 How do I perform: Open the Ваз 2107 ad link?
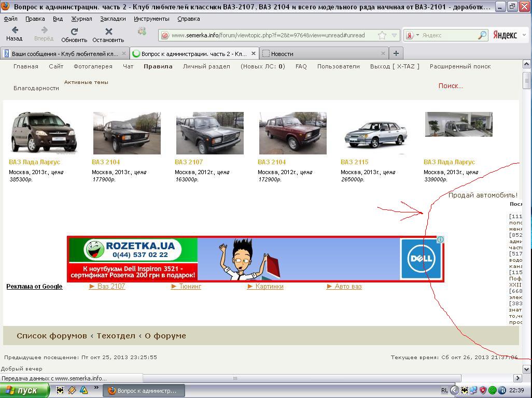click(107, 287)
